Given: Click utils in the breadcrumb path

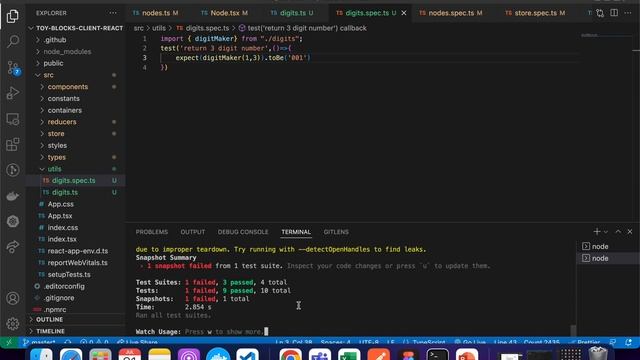Looking at the screenshot, I should pyautogui.click(x=159, y=28).
